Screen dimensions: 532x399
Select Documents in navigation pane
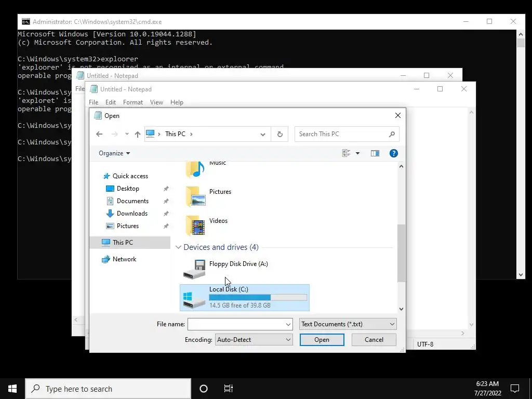(x=132, y=201)
